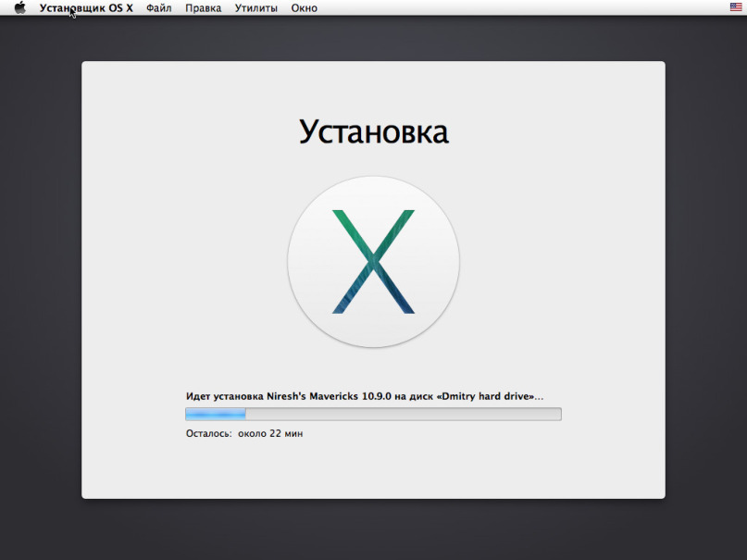Click the Установка heading

374,132
